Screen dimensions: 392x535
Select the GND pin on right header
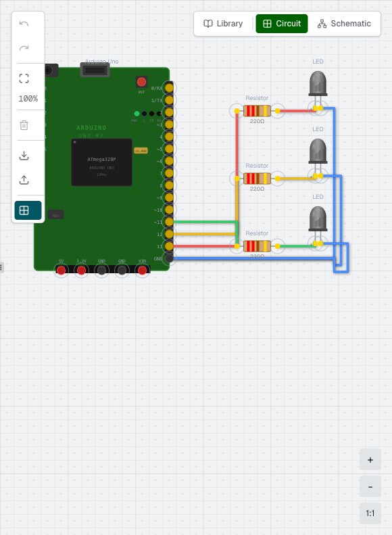[169, 258]
